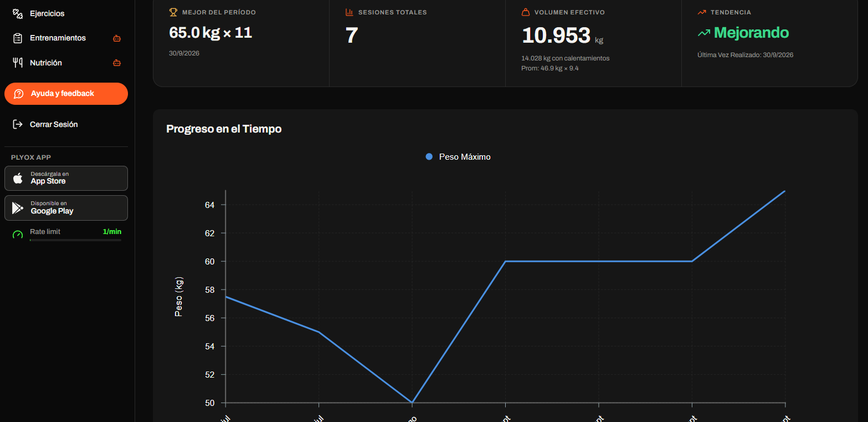Click the Google Play triangle icon
Image resolution: width=868 pixels, height=422 pixels.
tap(18, 208)
